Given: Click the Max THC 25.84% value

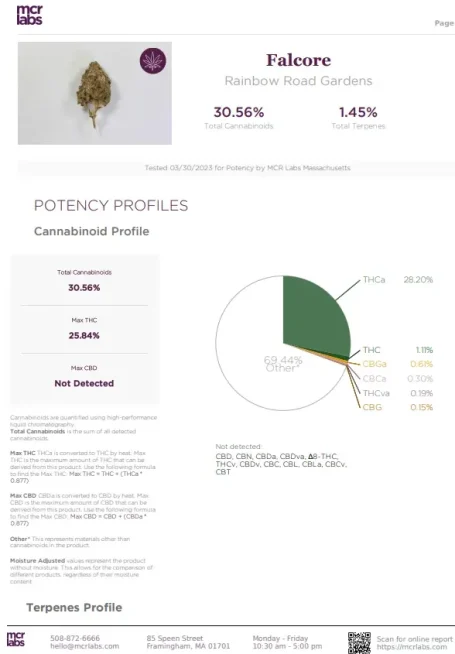Looking at the screenshot, I should 84,335.
